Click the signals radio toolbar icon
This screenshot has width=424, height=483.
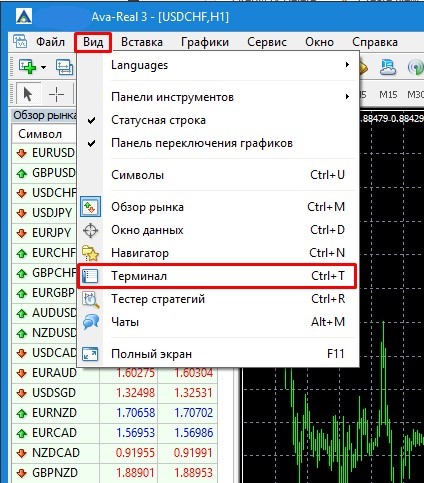tap(415, 67)
